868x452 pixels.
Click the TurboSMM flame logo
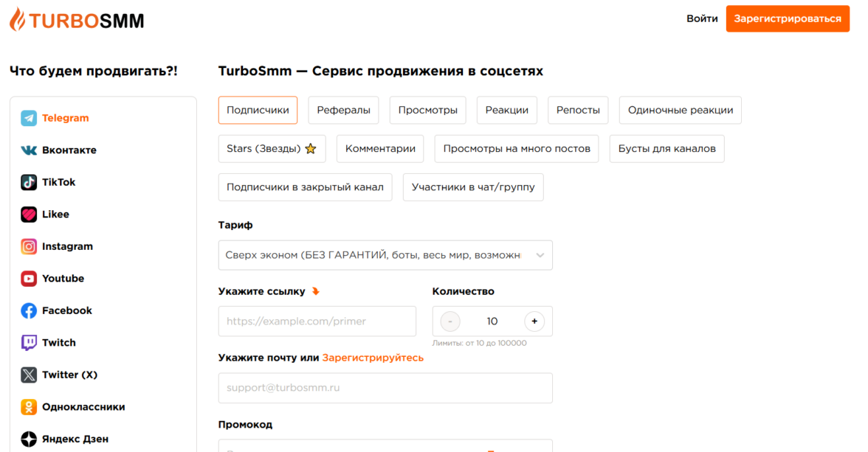tap(17, 19)
